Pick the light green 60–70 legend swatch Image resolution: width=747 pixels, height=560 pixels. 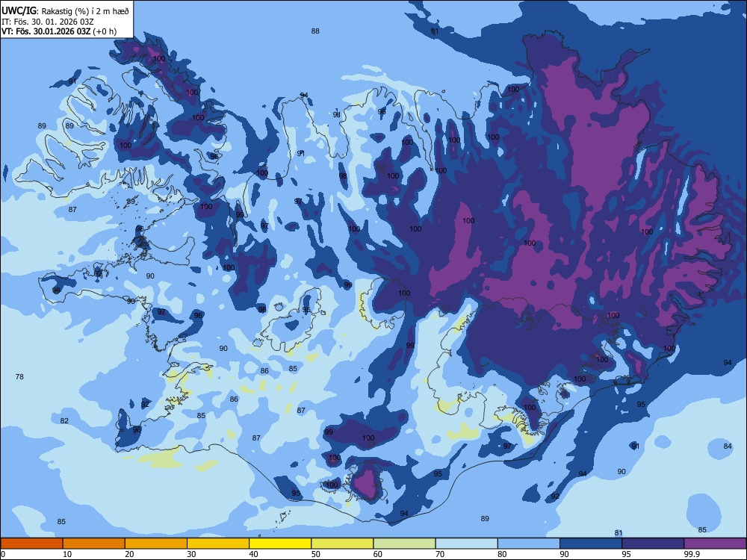(x=404, y=544)
